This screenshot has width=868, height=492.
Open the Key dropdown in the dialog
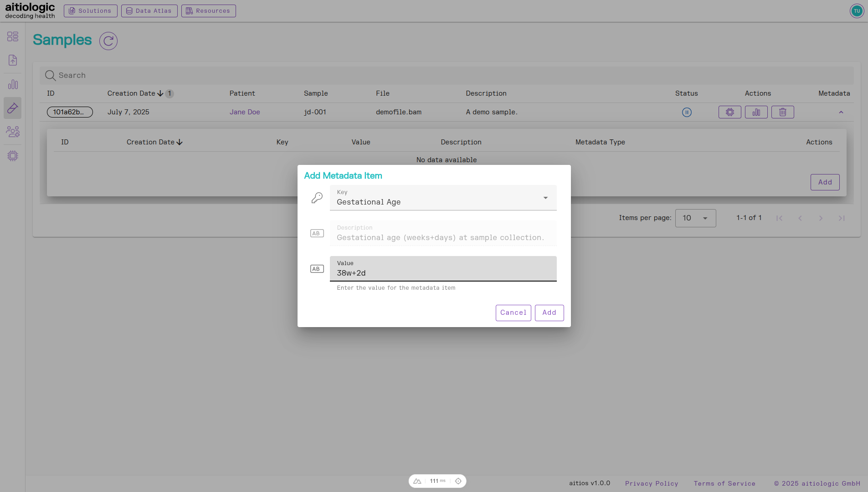coord(545,198)
